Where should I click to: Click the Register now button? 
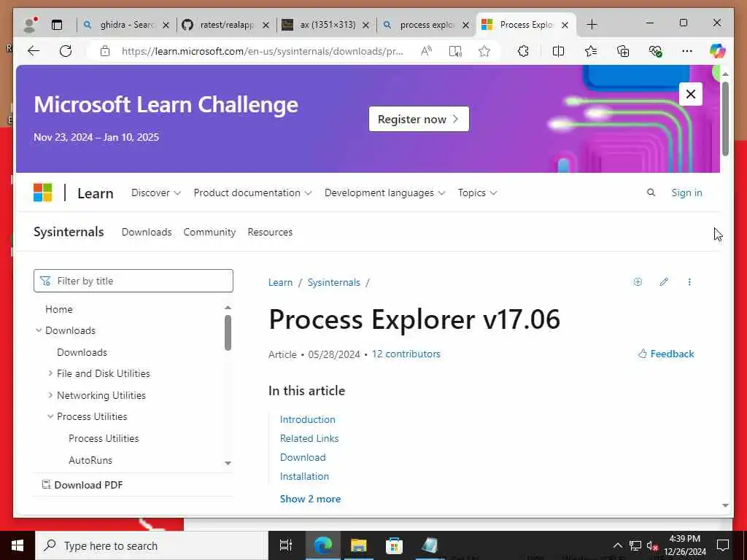[x=419, y=119]
